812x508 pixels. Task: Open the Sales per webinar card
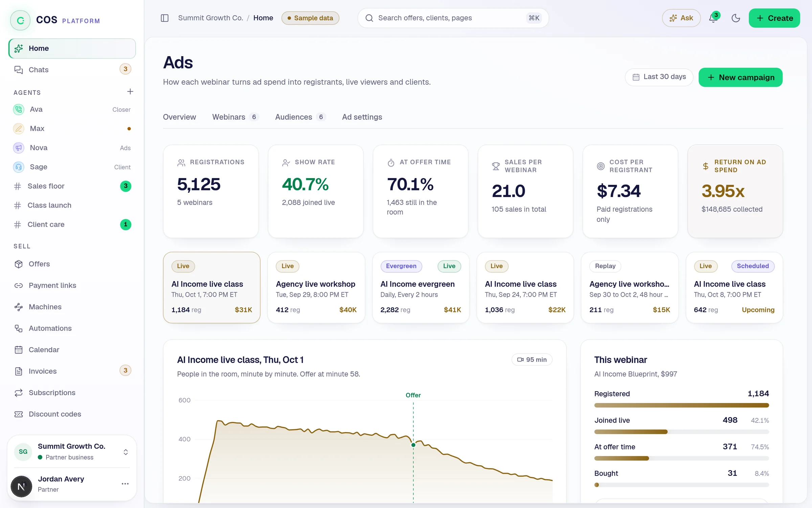click(x=525, y=191)
